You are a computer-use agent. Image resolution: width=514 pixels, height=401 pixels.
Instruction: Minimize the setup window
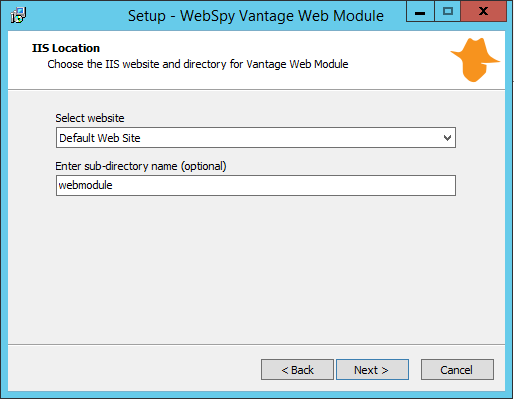[x=420, y=12]
